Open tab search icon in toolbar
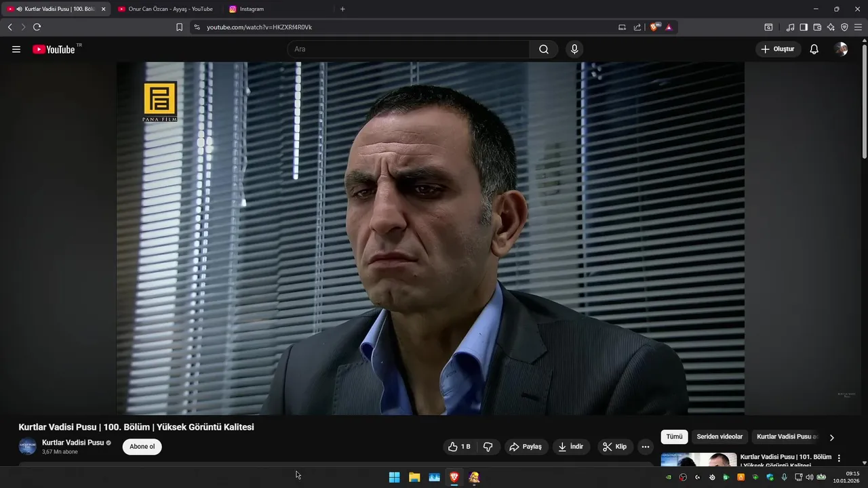 768,27
